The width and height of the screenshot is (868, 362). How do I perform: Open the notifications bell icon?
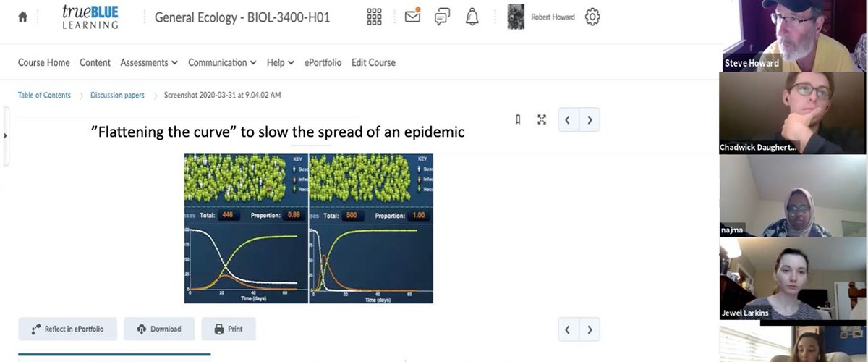point(472,17)
